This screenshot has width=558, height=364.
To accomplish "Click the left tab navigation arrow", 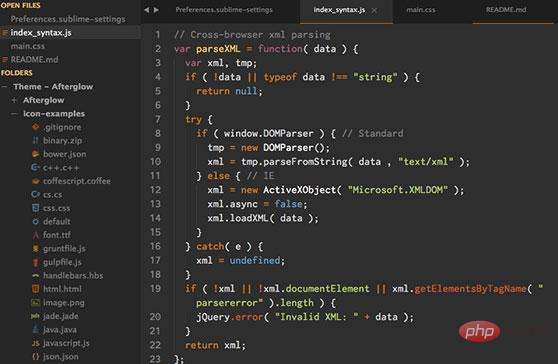I will click(147, 10).
